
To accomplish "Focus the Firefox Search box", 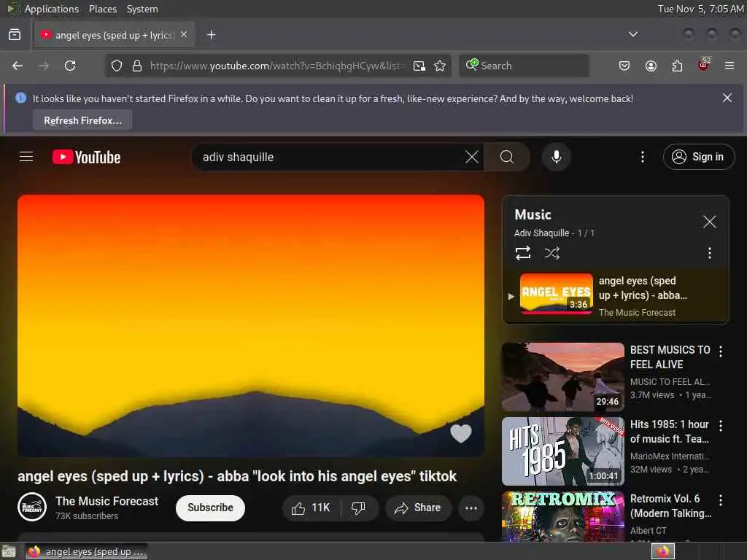I will pyautogui.click(x=524, y=66).
